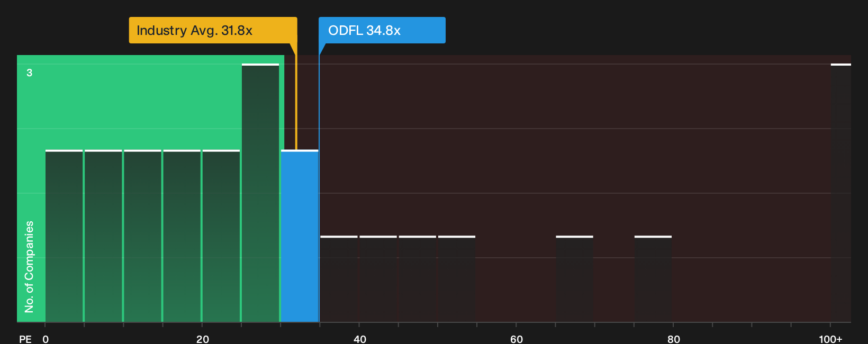Viewport: 868px width, 344px height.
Task: Click the x-axis label 40
Action: pos(360,339)
